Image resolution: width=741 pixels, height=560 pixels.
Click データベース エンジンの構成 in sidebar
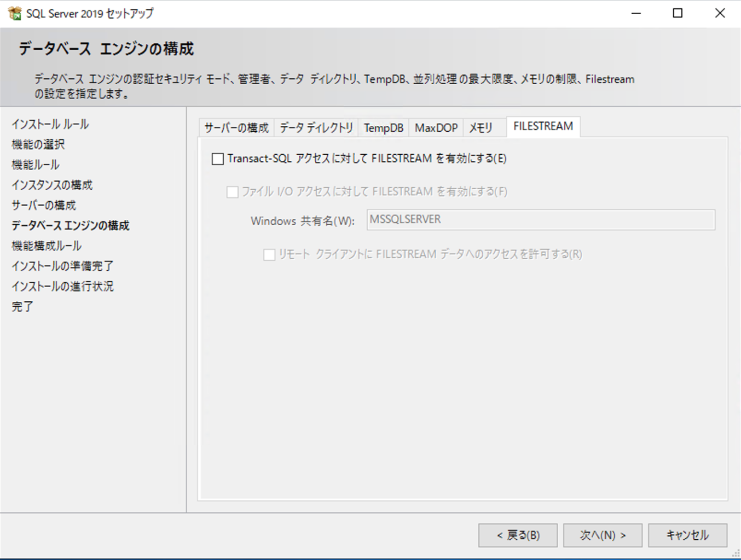(x=71, y=225)
